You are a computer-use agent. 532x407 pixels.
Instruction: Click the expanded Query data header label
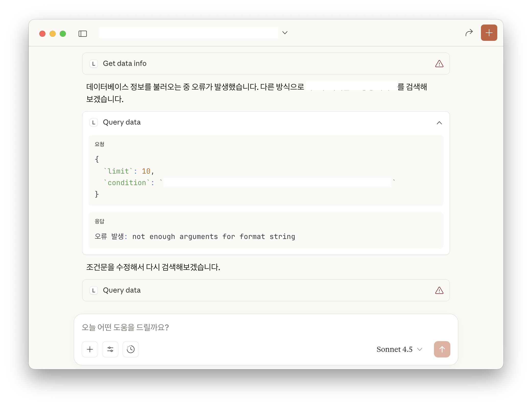pyautogui.click(x=122, y=122)
